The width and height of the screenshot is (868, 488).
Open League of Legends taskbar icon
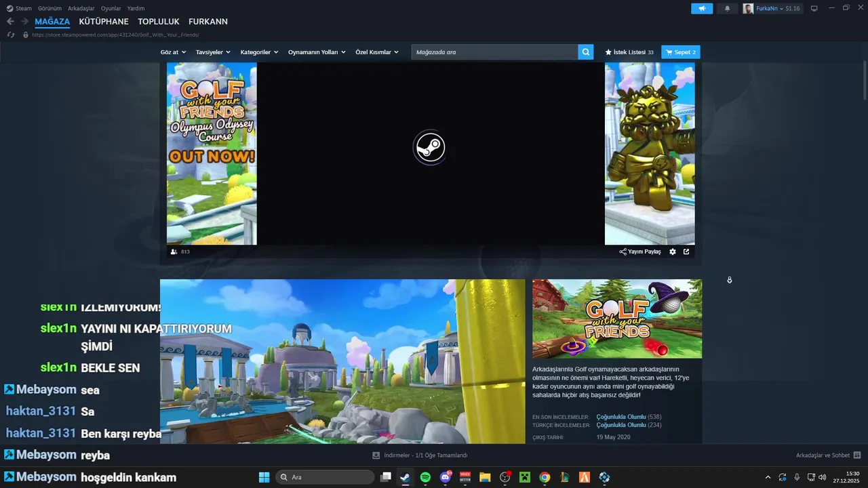[564, 477]
